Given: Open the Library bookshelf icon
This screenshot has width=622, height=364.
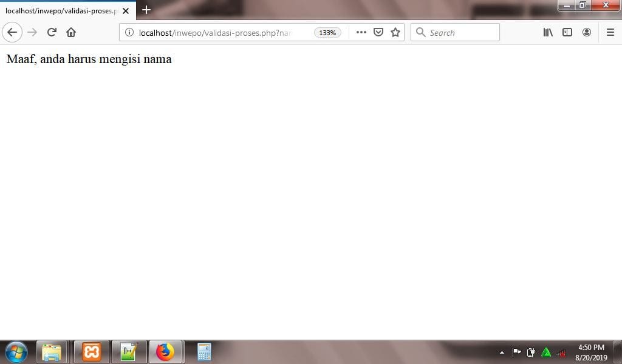Looking at the screenshot, I should 548,33.
